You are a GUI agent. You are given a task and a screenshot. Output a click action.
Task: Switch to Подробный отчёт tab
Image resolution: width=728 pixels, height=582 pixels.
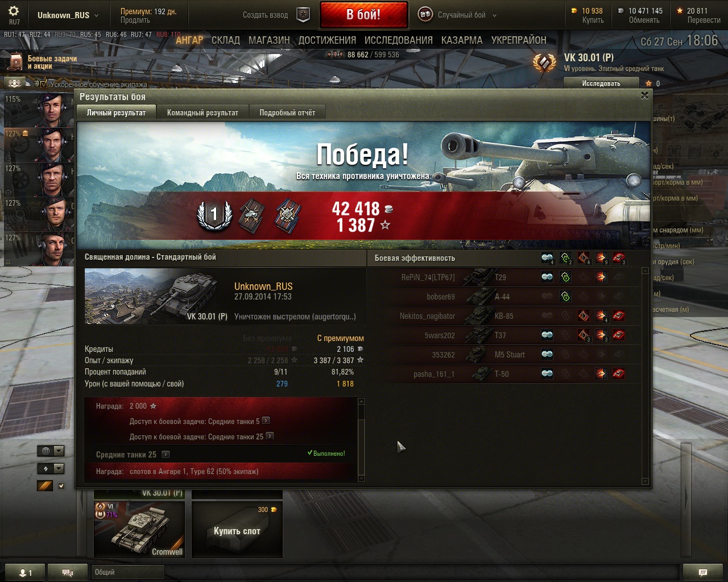click(x=287, y=113)
